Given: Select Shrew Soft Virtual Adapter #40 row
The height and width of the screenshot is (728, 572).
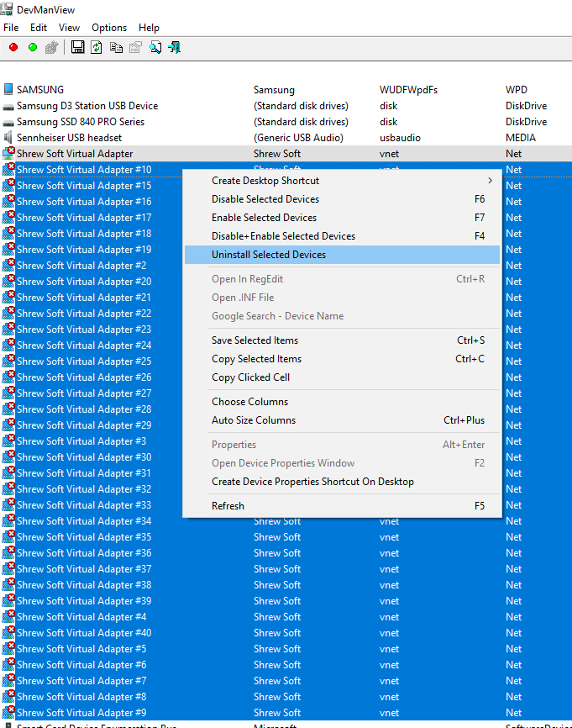Looking at the screenshot, I should (x=84, y=633).
